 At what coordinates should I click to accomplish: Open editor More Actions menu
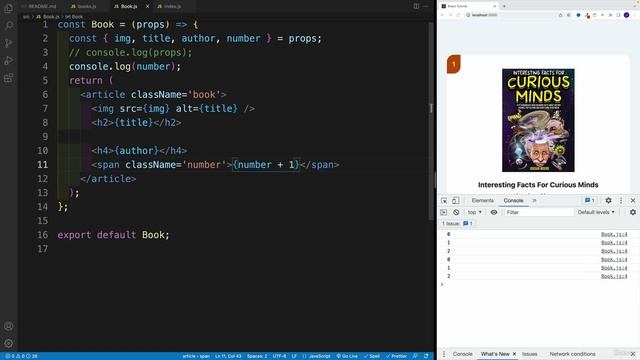[x=426, y=6]
